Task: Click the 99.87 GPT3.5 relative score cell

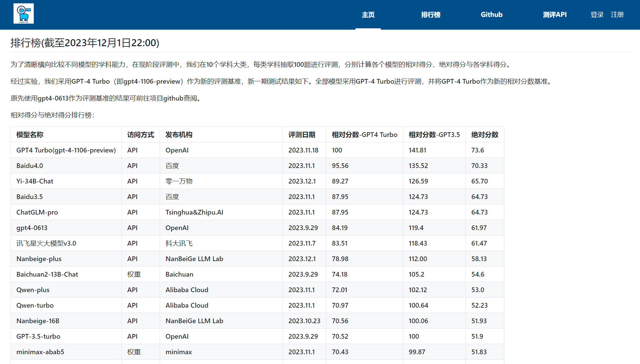Action: (434, 352)
